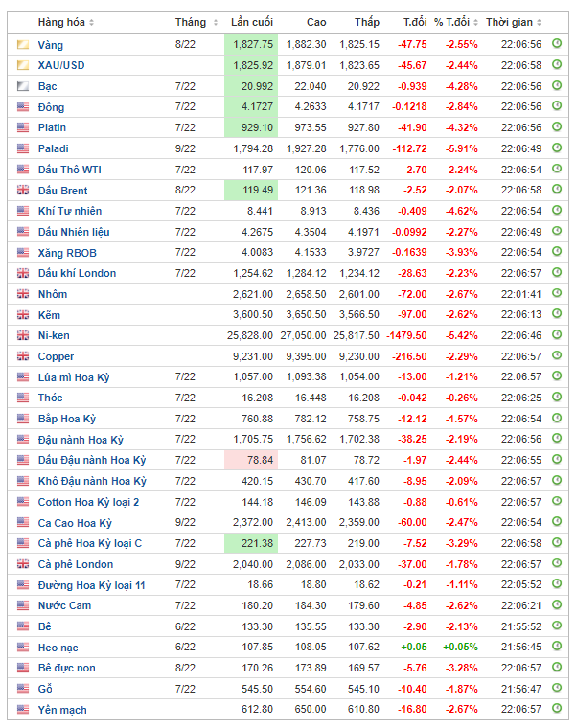Click the UK flag beside Dầu Brent
Screen dimensions: 576x728
pos(22,191)
